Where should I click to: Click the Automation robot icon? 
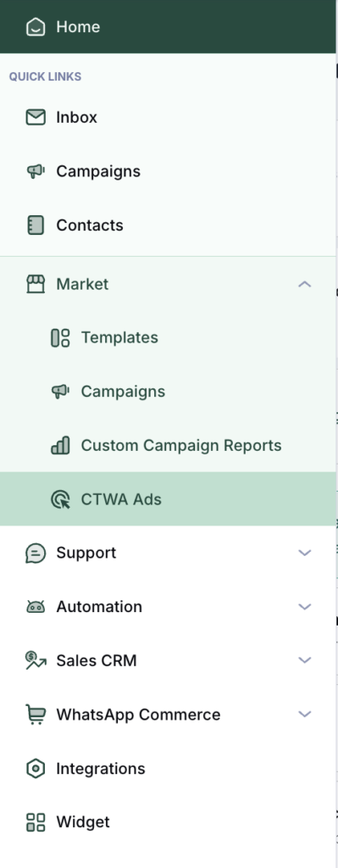(36, 607)
